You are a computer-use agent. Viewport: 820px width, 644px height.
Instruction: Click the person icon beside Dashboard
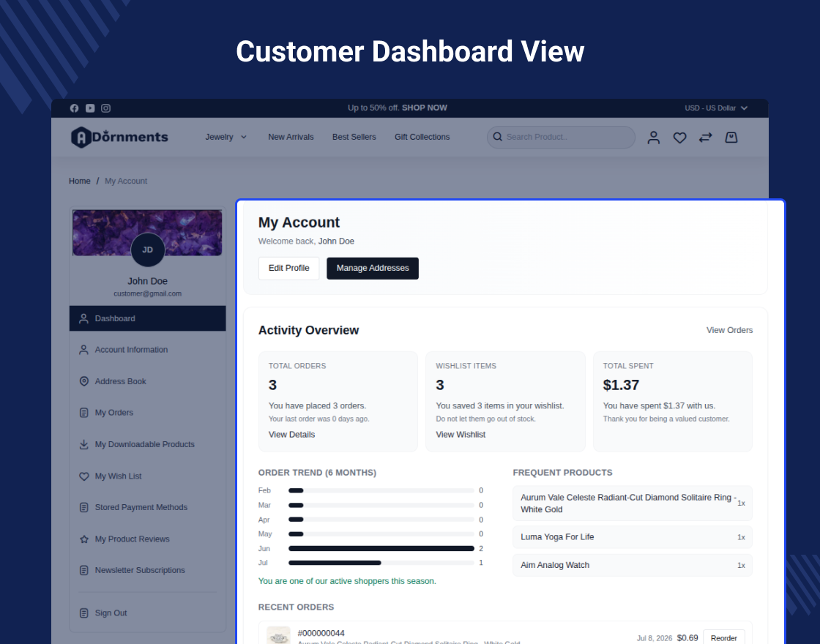pos(83,318)
